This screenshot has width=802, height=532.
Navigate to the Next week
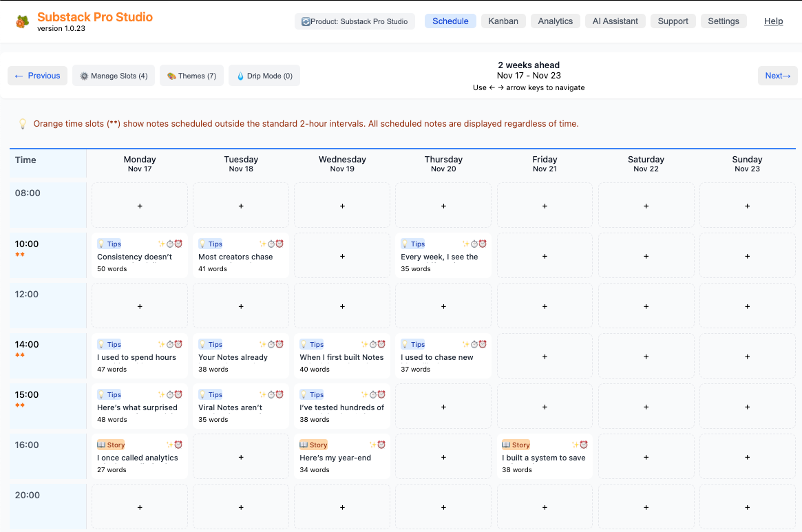coord(777,76)
